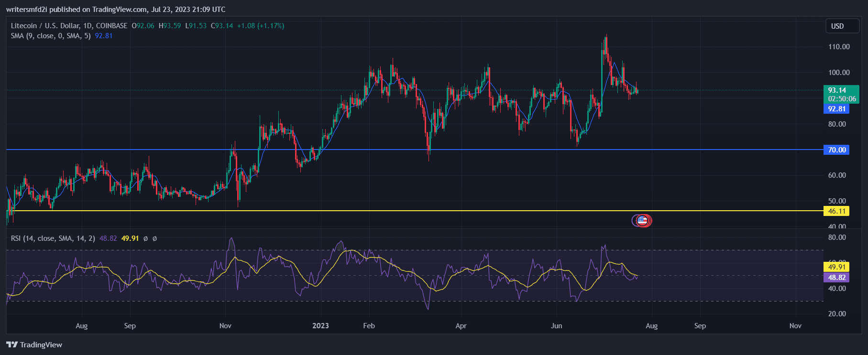Screen dimensions: 868x355
Task: Click the yellow horizontal support line
Action: click(x=383, y=211)
